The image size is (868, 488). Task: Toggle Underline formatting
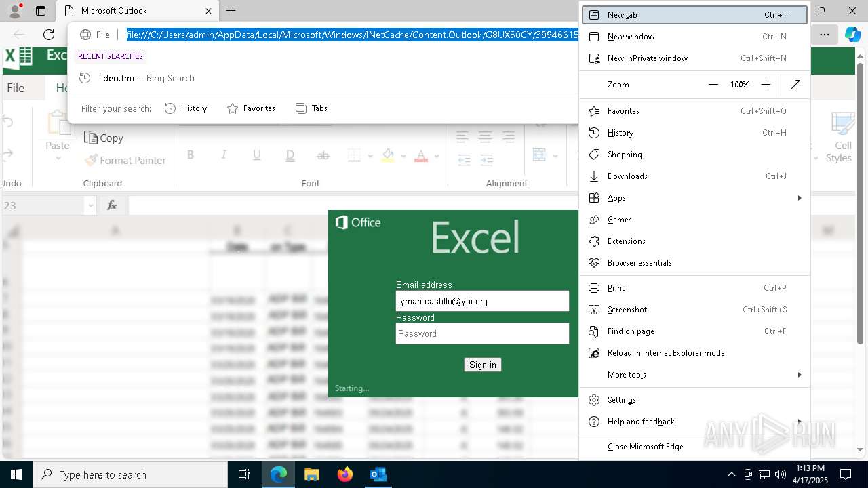[257, 156]
